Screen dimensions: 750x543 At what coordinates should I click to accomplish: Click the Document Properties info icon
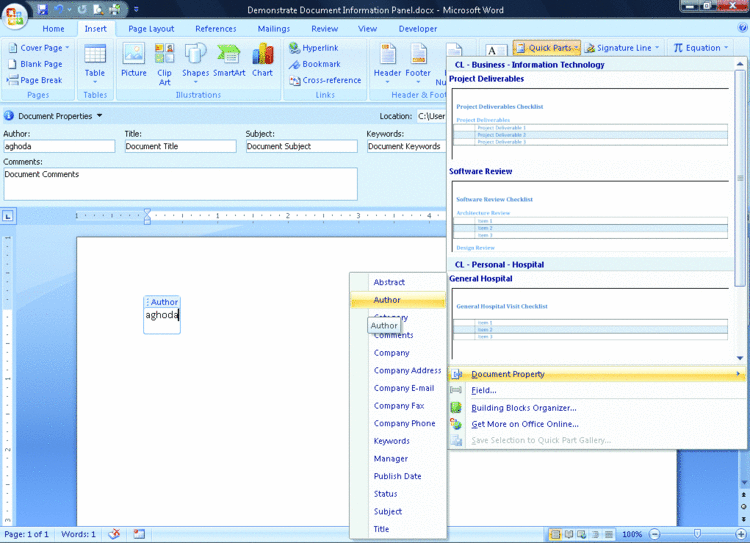[9, 116]
